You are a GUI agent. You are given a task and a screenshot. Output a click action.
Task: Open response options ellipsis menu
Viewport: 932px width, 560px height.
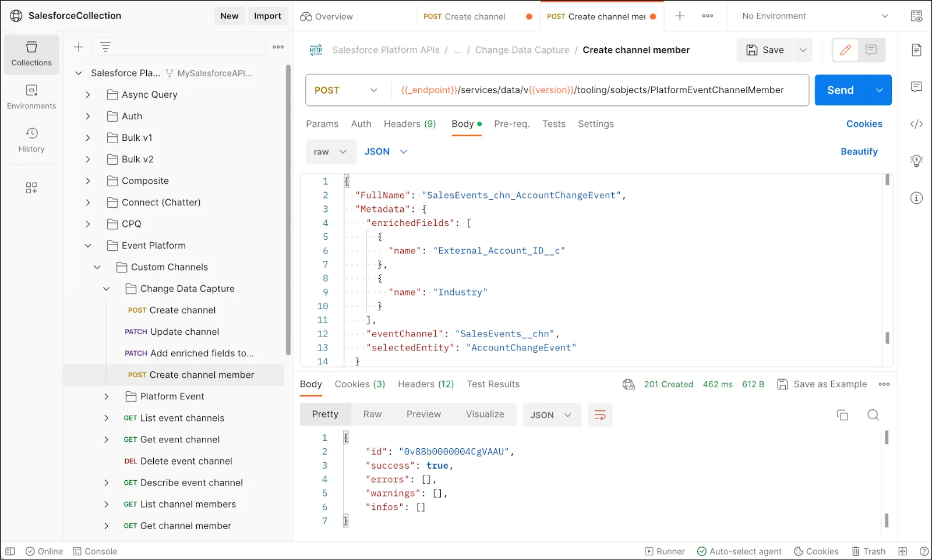(884, 384)
